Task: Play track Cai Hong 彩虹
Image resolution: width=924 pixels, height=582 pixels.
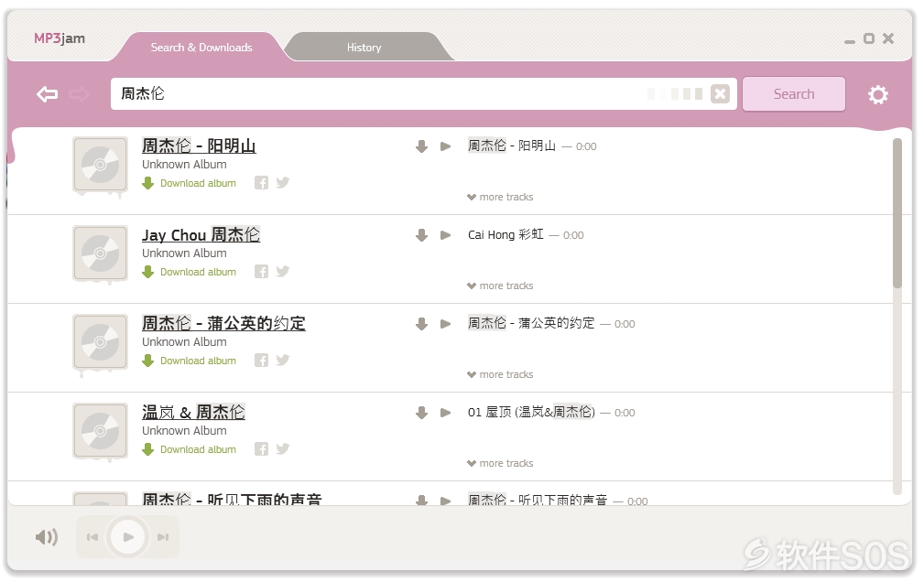Action: click(x=445, y=235)
